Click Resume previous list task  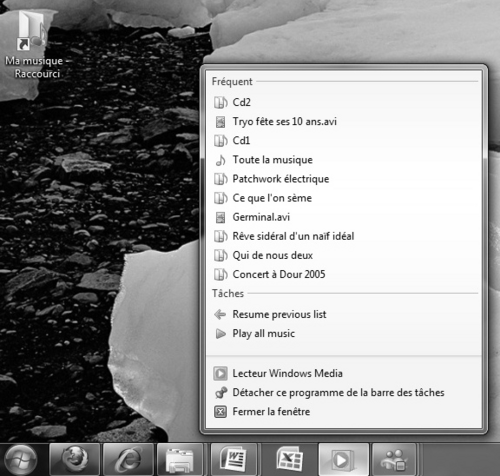[x=344, y=314]
